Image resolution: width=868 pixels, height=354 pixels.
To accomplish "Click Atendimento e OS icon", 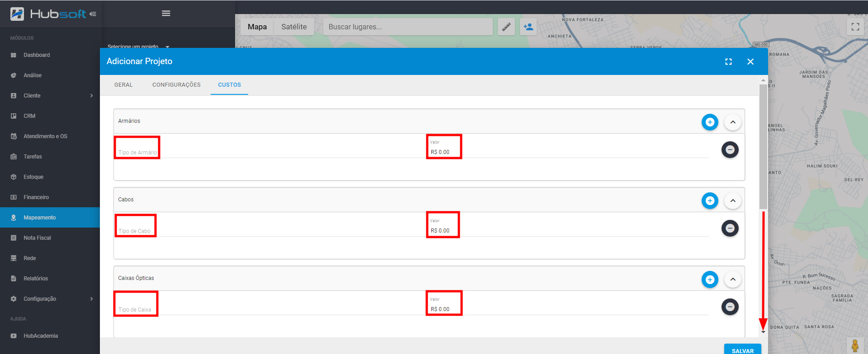I will [14, 136].
